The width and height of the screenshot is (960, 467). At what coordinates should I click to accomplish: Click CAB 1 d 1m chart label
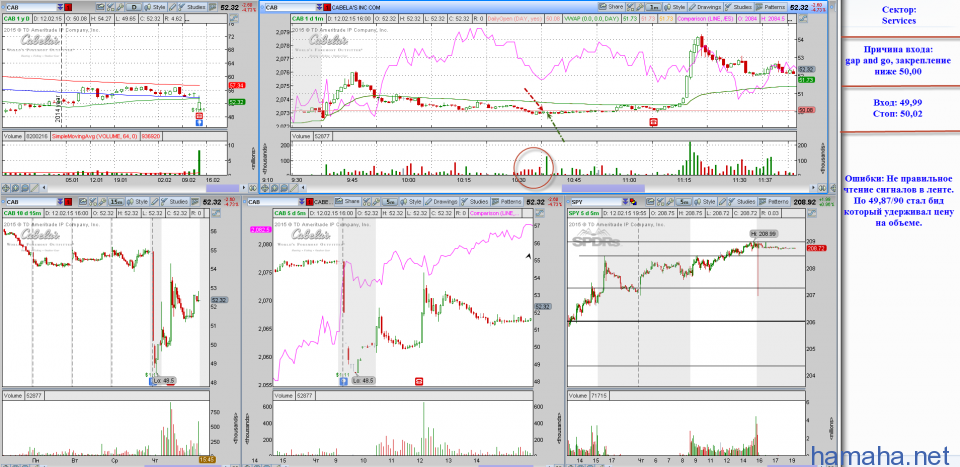coord(308,19)
